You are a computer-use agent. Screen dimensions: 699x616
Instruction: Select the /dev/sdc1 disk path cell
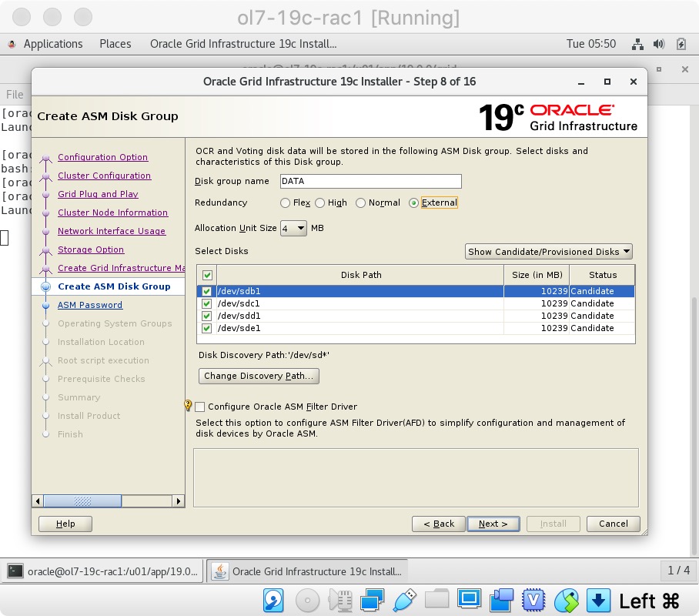coord(360,303)
